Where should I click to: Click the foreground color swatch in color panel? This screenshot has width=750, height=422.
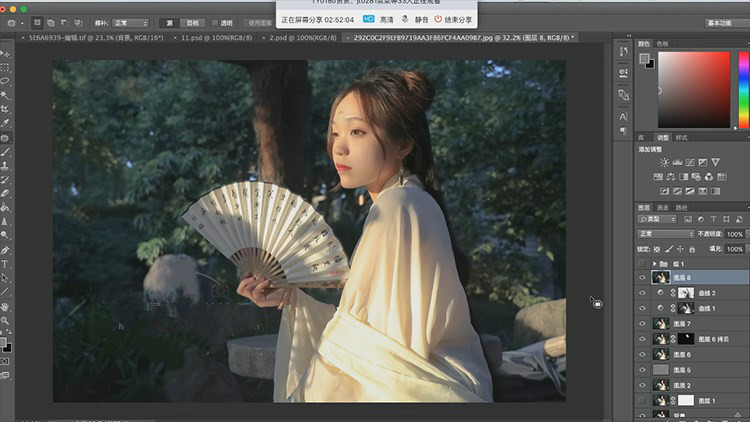pos(644,58)
